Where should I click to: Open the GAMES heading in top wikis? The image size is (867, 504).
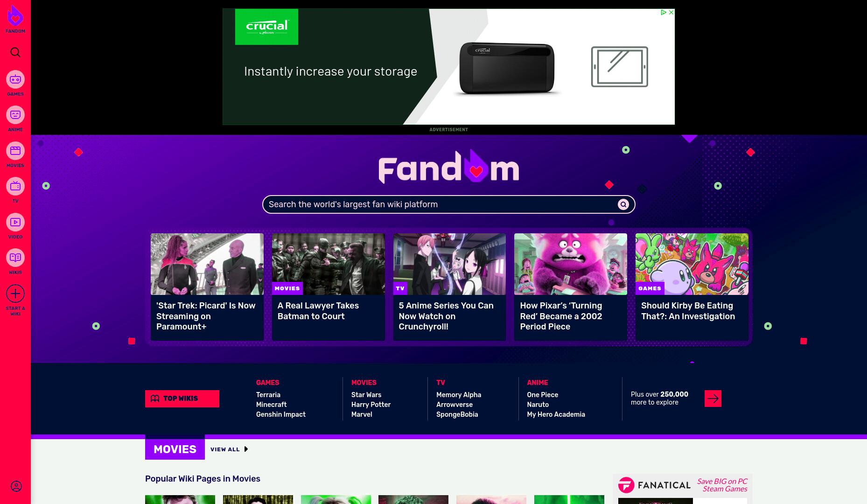tap(267, 383)
